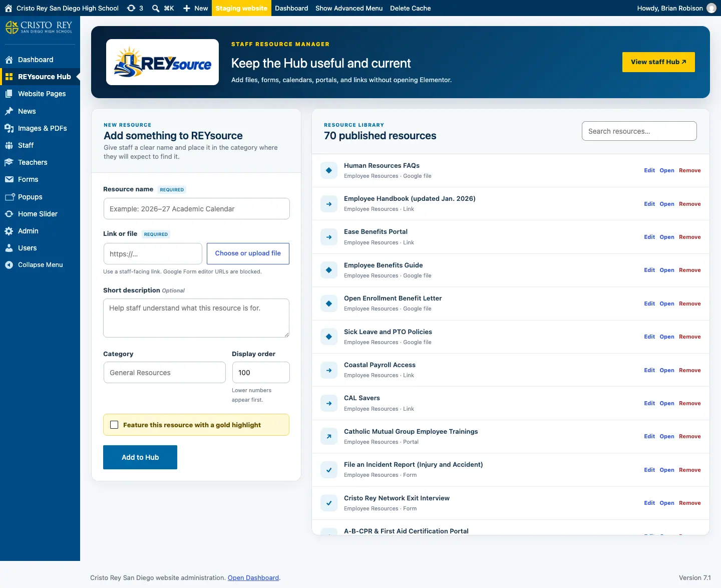
Task: Click the https:// link input field
Action: pyautogui.click(x=153, y=254)
